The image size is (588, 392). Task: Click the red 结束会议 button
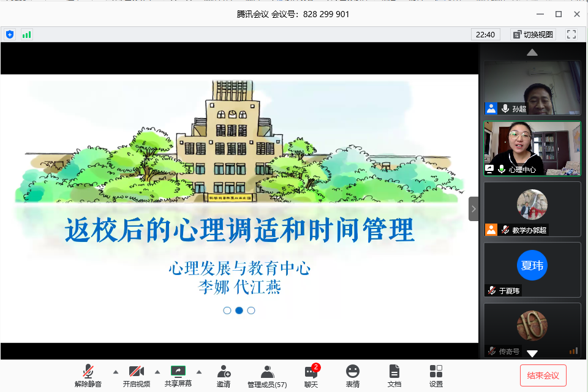(543, 375)
